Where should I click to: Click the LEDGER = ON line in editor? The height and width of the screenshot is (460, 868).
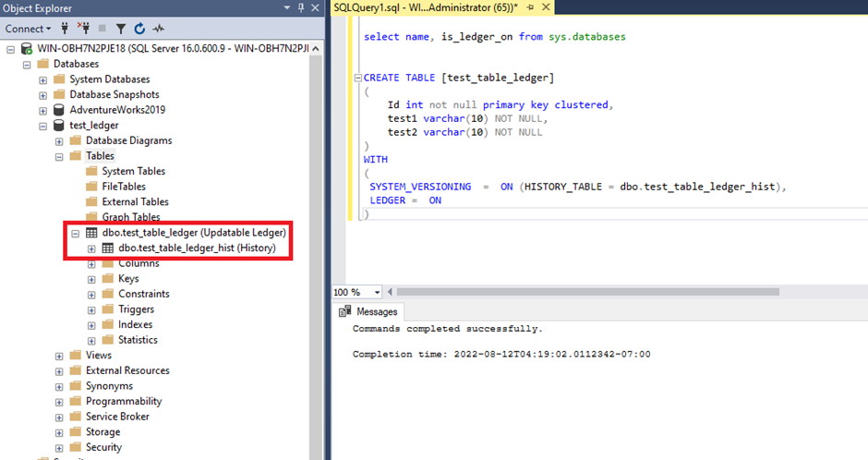click(x=405, y=200)
